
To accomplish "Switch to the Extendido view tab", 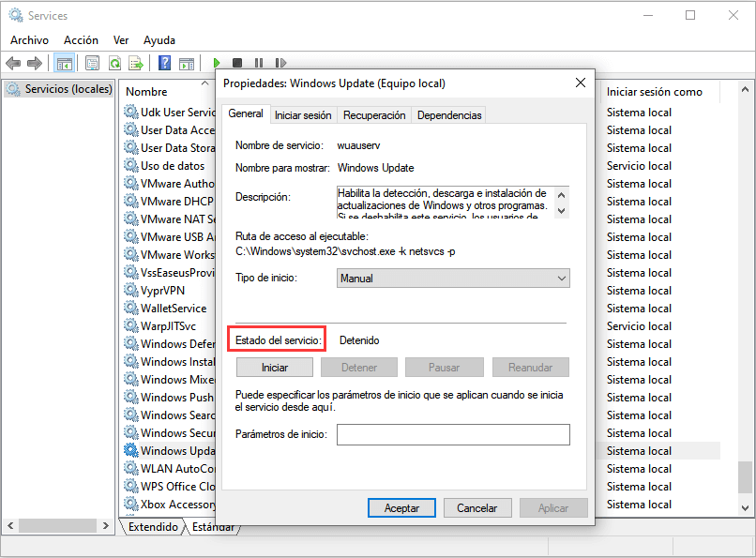I will (x=153, y=527).
